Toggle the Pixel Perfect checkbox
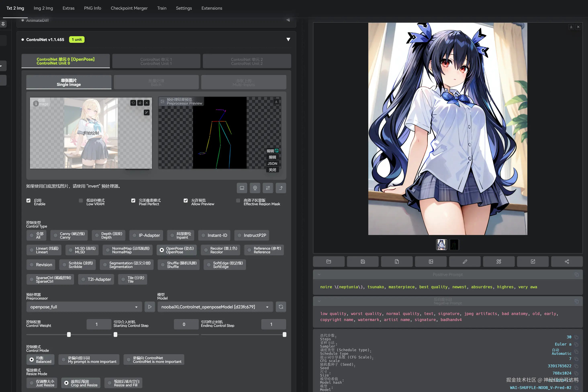 pyautogui.click(x=133, y=200)
